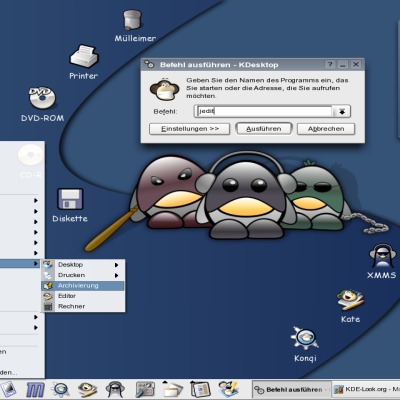400x400 pixels.
Task: Click the gear icon in dialog title bar
Action: coord(149,64)
